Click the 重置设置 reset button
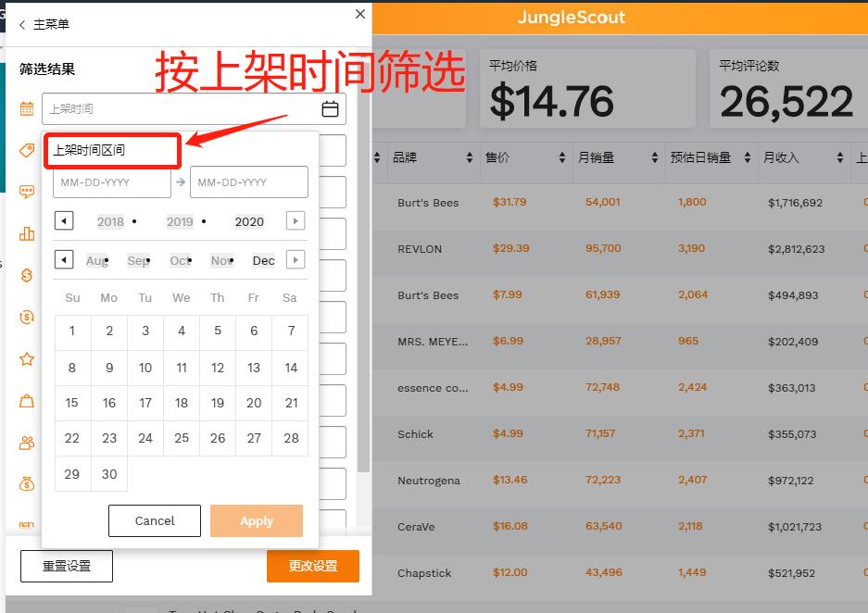Viewport: 868px width, 613px height. (x=65, y=566)
